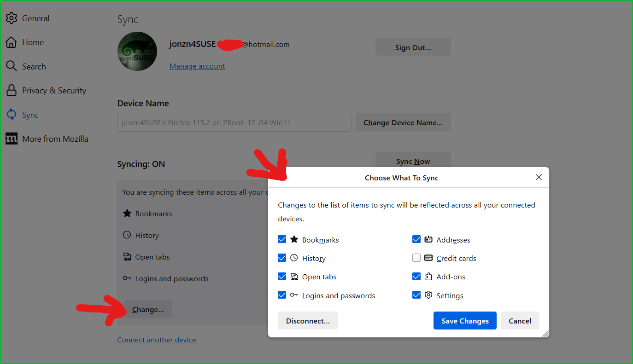Click "Logins and passwords" in syncing list
The image size is (633, 364).
click(x=171, y=278)
